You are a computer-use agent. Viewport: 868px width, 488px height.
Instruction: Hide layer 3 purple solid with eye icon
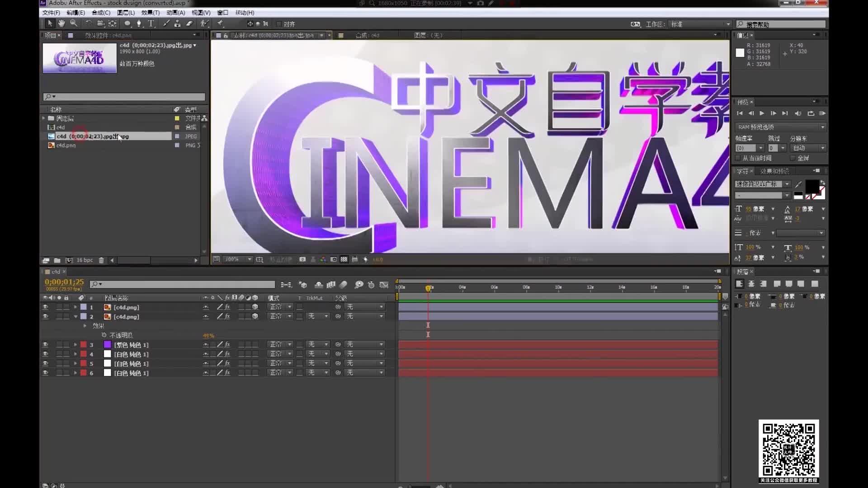[x=45, y=345]
